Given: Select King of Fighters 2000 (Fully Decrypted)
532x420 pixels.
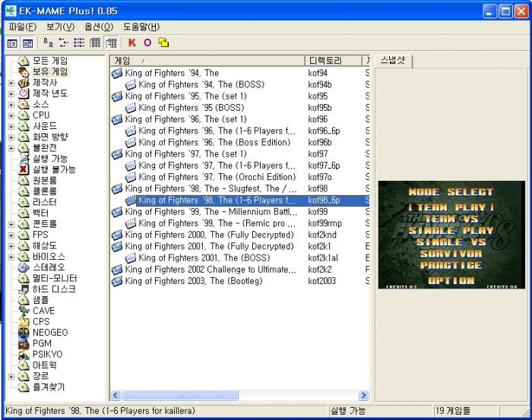Looking at the screenshot, I should [x=209, y=235].
